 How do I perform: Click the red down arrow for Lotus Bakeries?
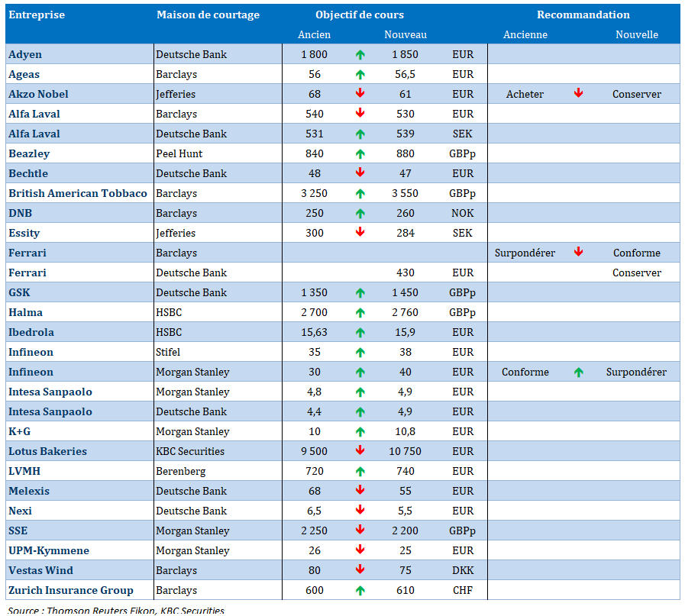tap(360, 450)
